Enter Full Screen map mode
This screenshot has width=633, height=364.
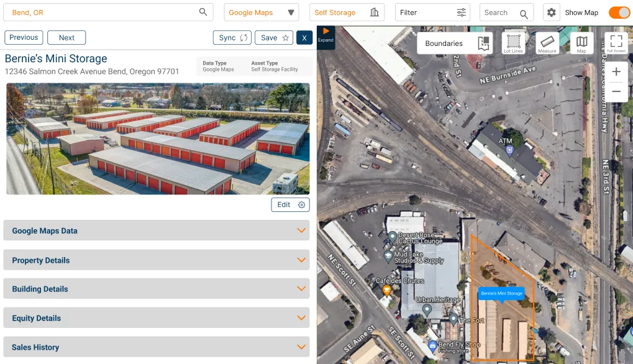[616, 43]
